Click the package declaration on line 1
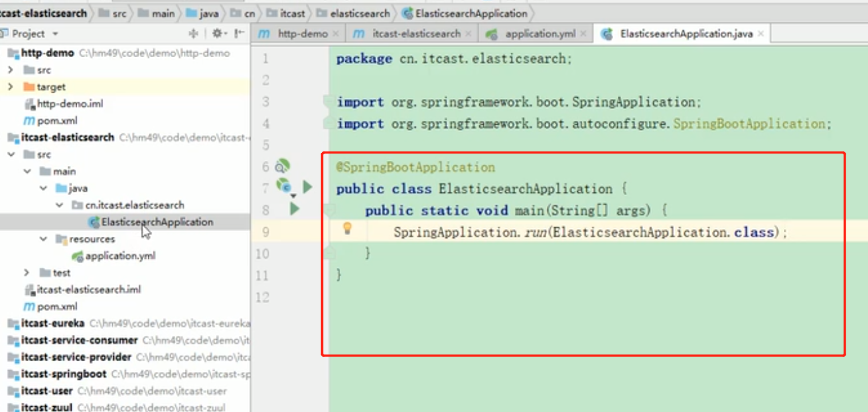This screenshot has height=412, width=868. (x=454, y=58)
